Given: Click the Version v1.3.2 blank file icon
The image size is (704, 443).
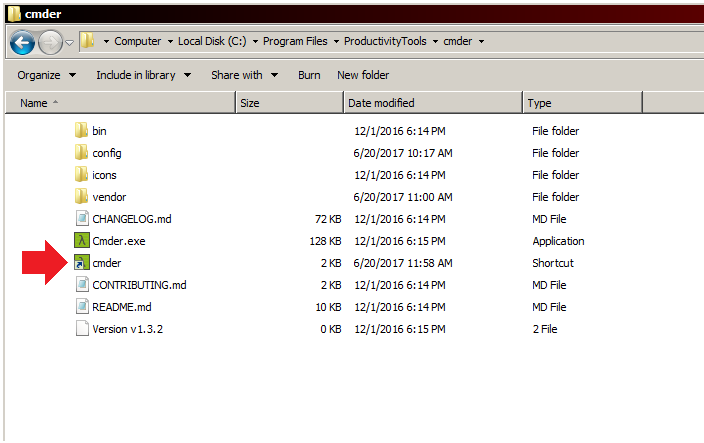Looking at the screenshot, I should coord(82,328).
